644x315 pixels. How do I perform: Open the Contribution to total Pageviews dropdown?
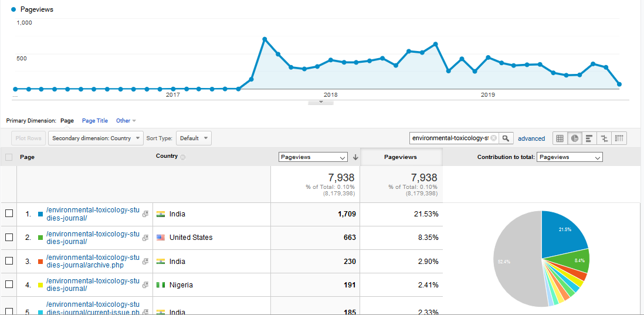coord(570,157)
